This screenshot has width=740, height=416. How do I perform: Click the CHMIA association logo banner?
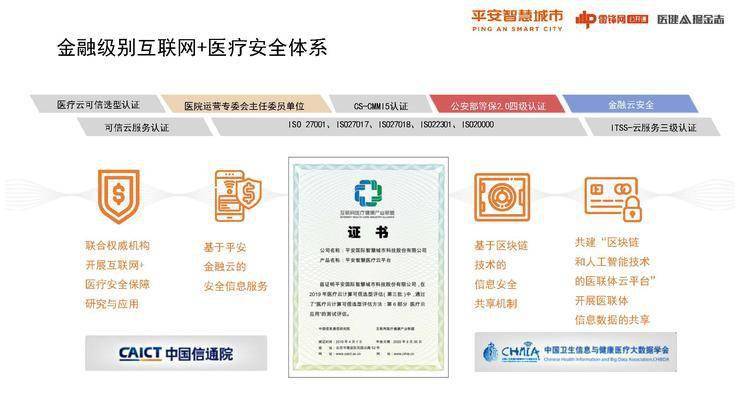pyautogui.click(x=576, y=352)
